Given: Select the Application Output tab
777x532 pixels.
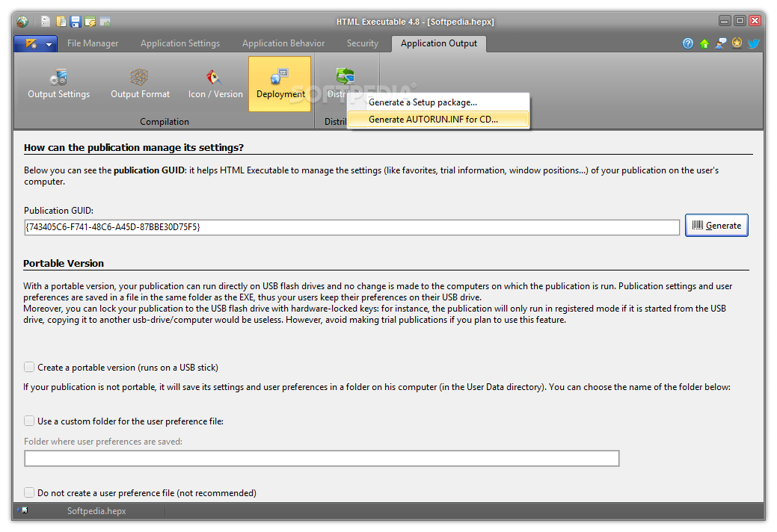Looking at the screenshot, I should [x=438, y=43].
